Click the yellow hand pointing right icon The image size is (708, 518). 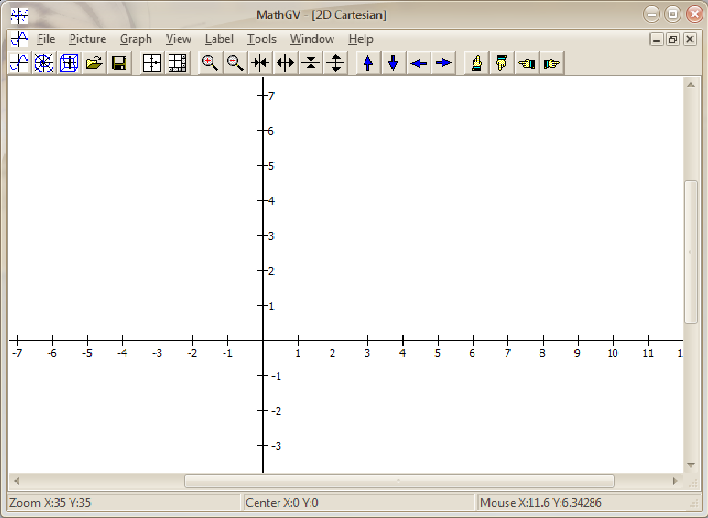tap(551, 63)
